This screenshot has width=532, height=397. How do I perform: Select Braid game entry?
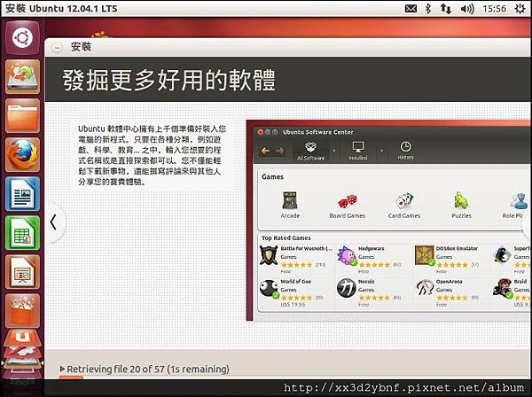click(512, 293)
